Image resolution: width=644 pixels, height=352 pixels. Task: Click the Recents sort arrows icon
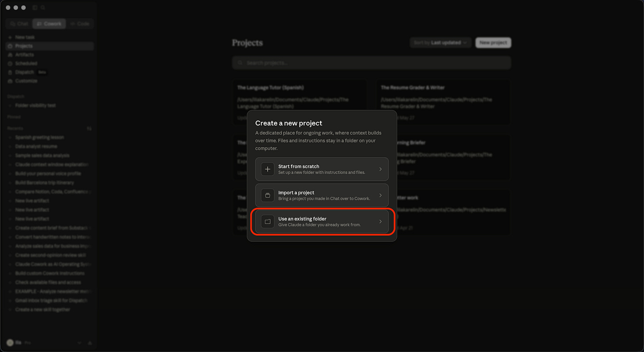pyautogui.click(x=89, y=128)
